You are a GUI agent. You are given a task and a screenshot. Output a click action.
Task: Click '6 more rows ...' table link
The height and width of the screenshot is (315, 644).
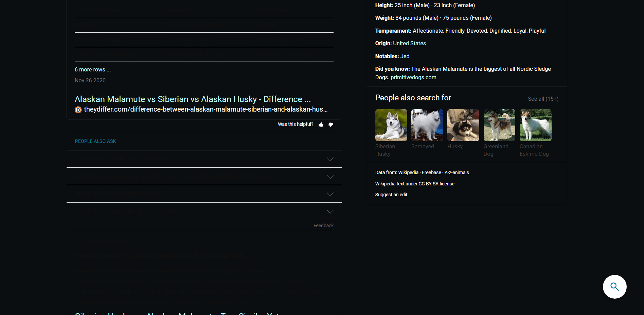[92, 69]
